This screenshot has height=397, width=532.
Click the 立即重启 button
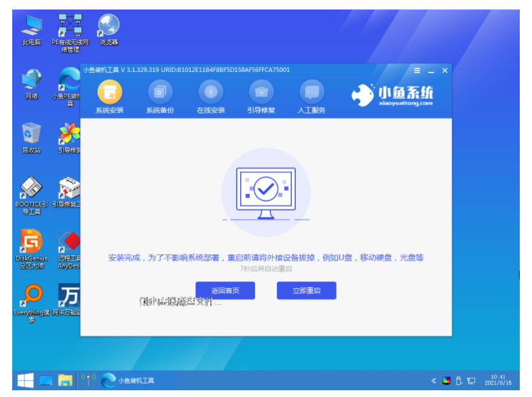307,290
